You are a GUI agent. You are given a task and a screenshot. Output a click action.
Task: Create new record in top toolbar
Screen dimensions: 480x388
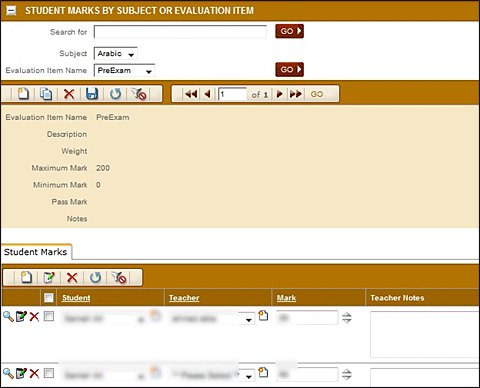(23, 94)
